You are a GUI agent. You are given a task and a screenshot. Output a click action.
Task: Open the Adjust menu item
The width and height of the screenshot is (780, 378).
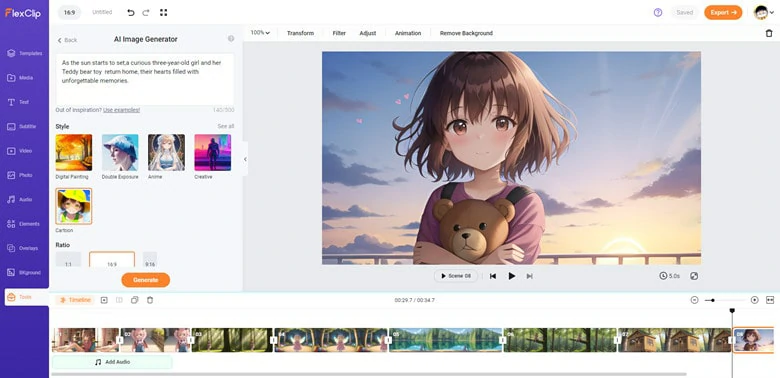(x=368, y=33)
